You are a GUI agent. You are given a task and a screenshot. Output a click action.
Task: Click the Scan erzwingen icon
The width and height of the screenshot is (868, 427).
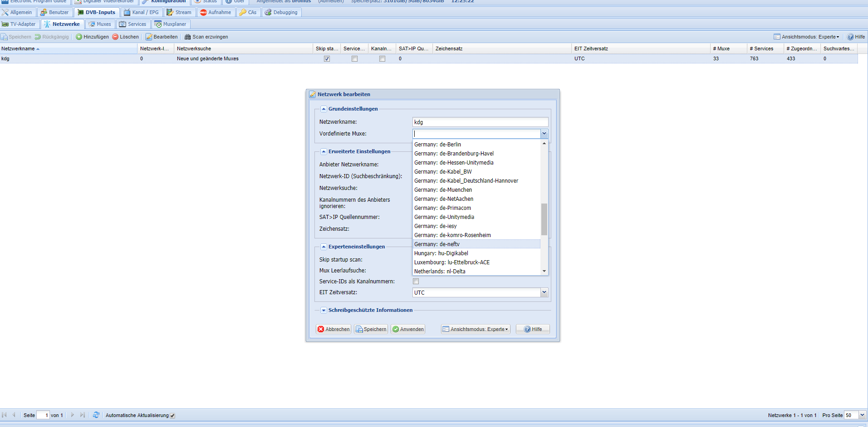point(187,37)
